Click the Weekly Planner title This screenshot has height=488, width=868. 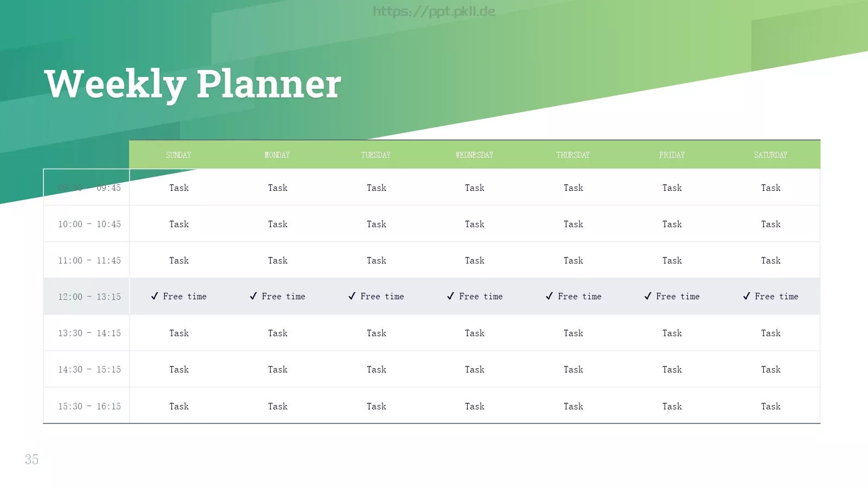(193, 84)
